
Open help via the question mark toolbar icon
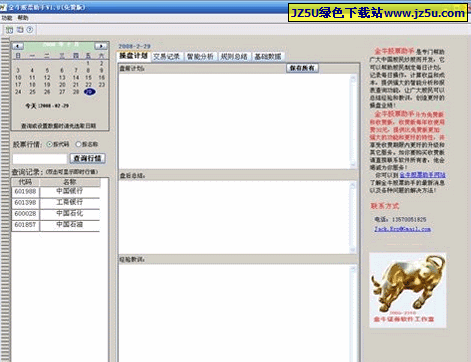click(x=30, y=30)
